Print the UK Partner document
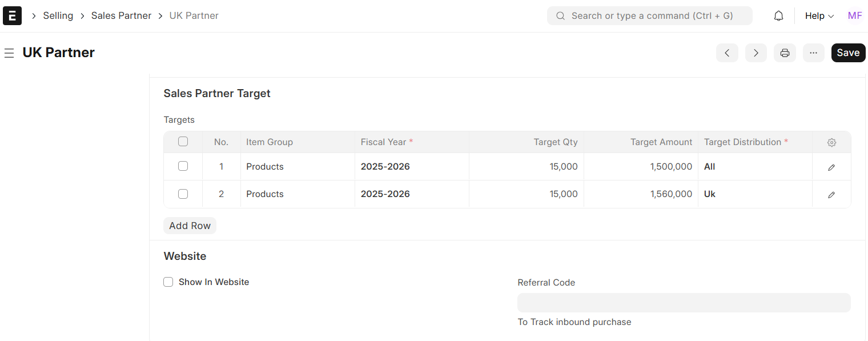 (x=785, y=53)
